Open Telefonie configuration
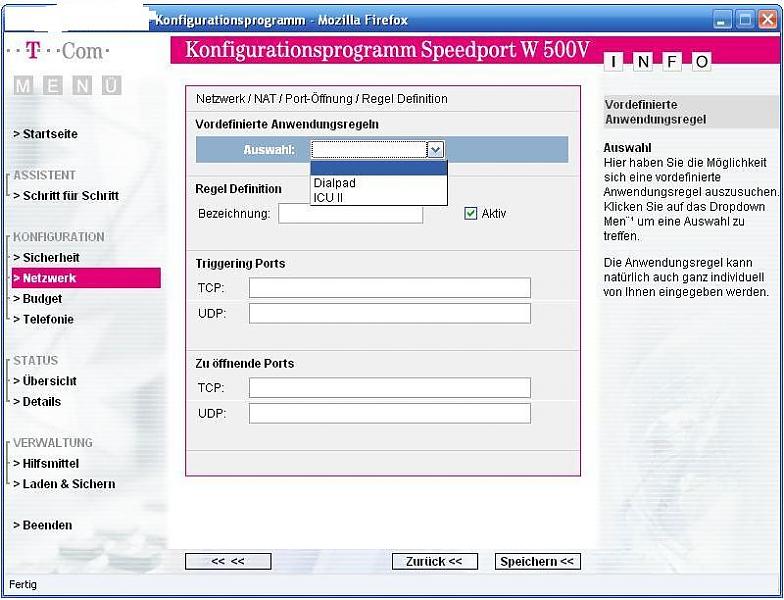 tap(45, 320)
